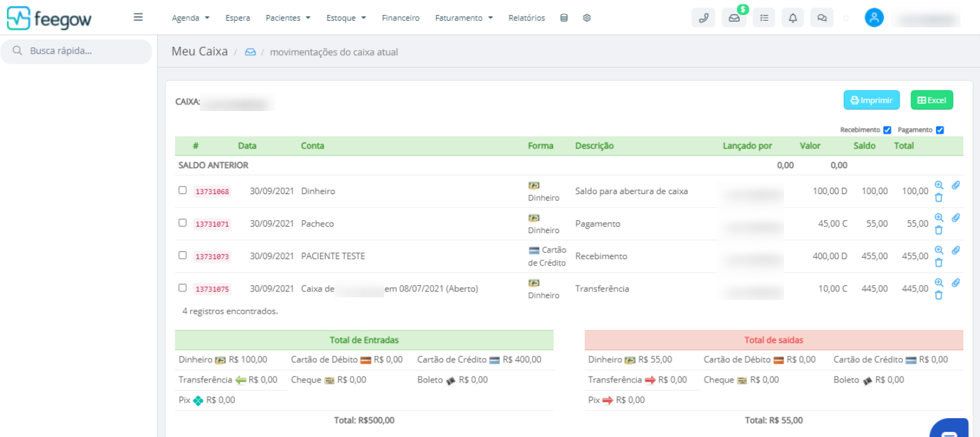Export the report with the Excel button
This screenshot has height=437, width=980.
(931, 99)
